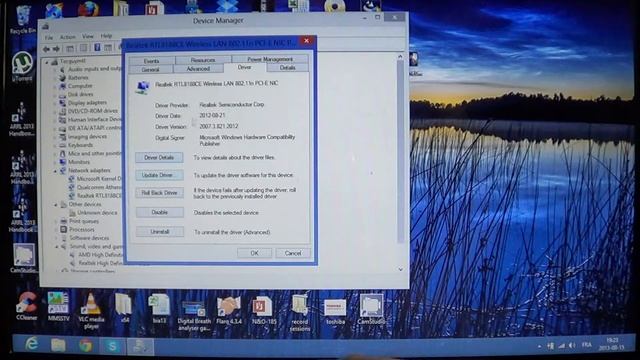
Task: Select Keyboards in the device tree
Action: tap(80, 145)
